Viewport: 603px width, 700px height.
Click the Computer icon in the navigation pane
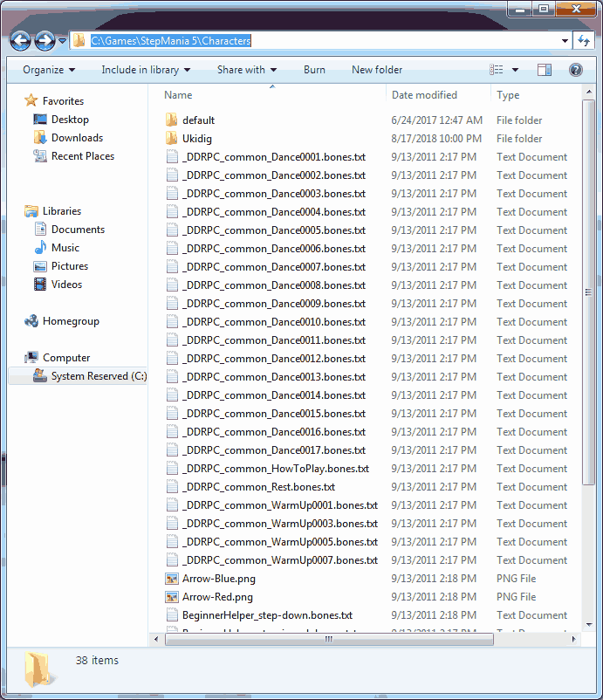pyautogui.click(x=31, y=357)
